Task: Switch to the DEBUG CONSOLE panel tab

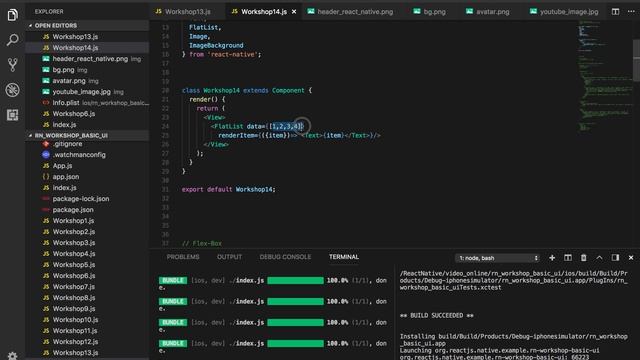Action: point(285,257)
